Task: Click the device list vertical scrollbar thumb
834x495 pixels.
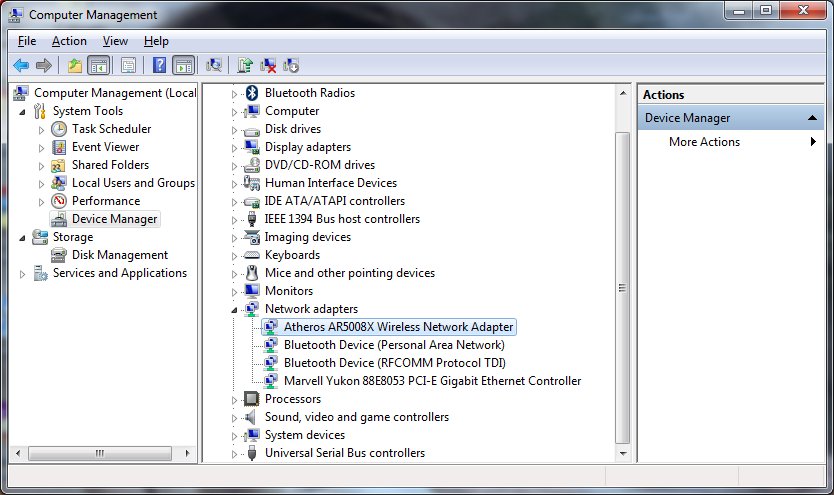Action: coord(623,288)
